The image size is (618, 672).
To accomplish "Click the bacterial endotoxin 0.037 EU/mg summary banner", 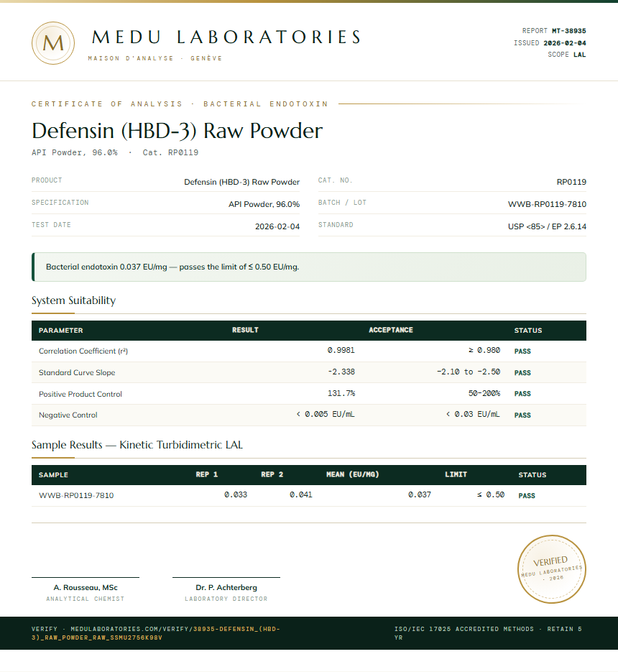I will coord(308,267).
